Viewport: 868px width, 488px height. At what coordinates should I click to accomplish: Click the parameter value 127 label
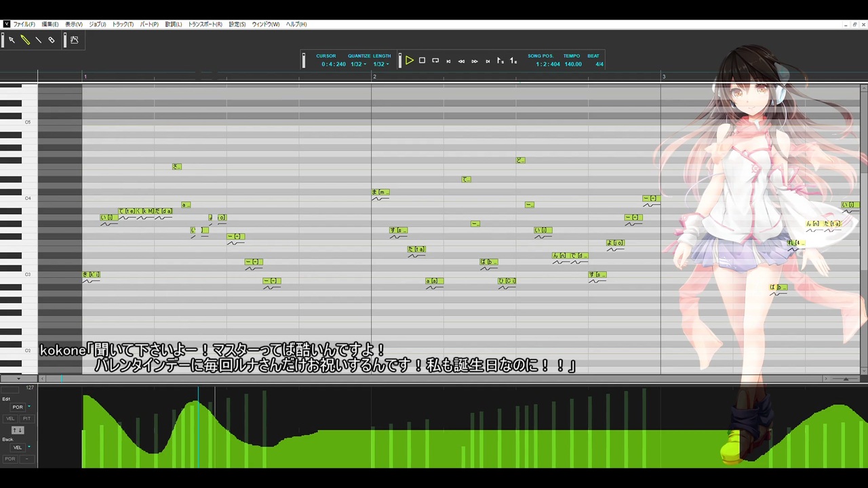pyautogui.click(x=30, y=388)
